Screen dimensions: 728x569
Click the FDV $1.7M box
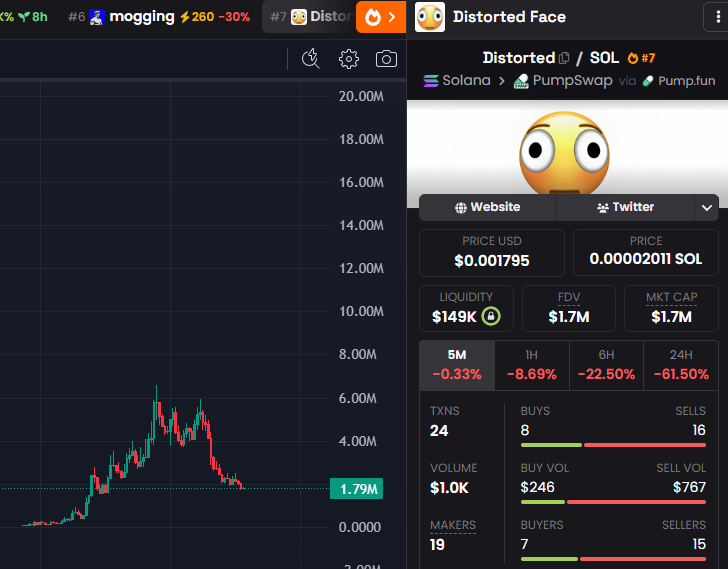(x=569, y=308)
